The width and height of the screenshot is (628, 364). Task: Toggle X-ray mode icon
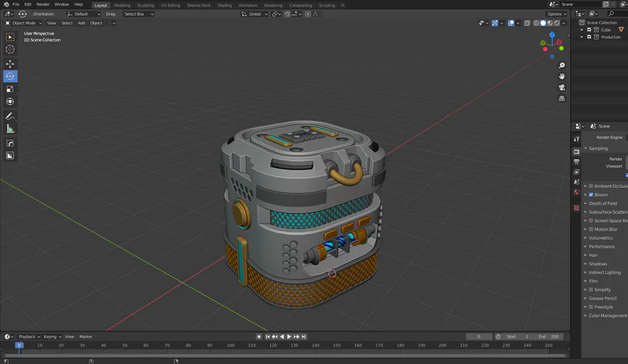coord(527,23)
